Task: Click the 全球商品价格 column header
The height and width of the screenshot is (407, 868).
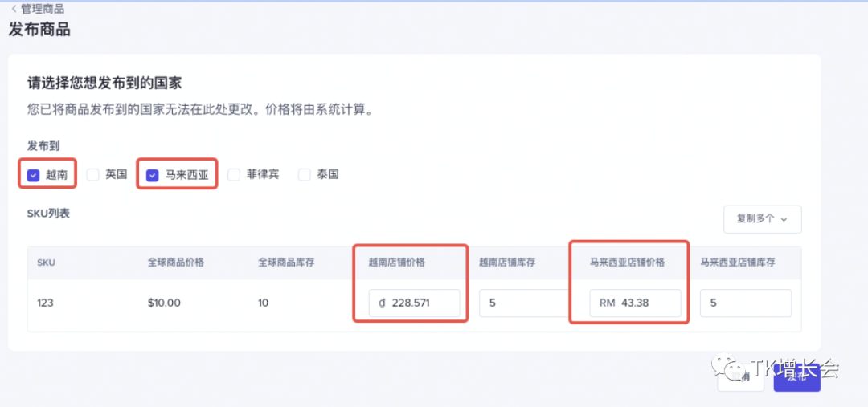Action: pyautogui.click(x=175, y=263)
